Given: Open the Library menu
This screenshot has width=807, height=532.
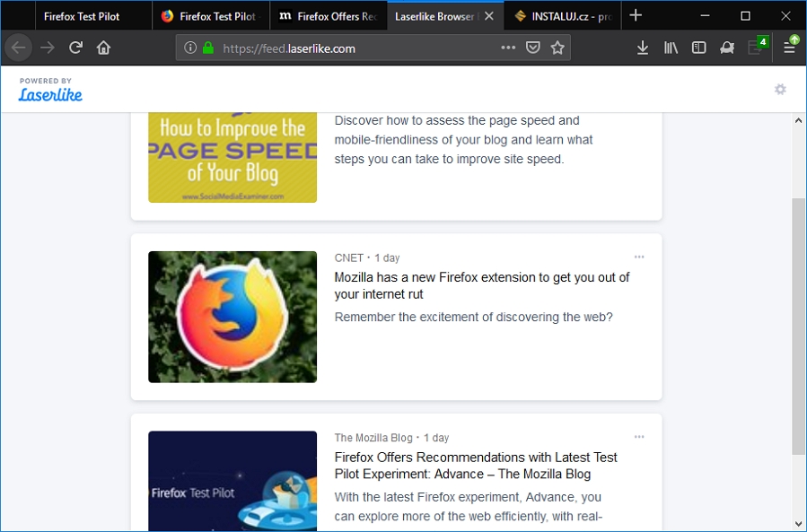Looking at the screenshot, I should click(x=671, y=48).
